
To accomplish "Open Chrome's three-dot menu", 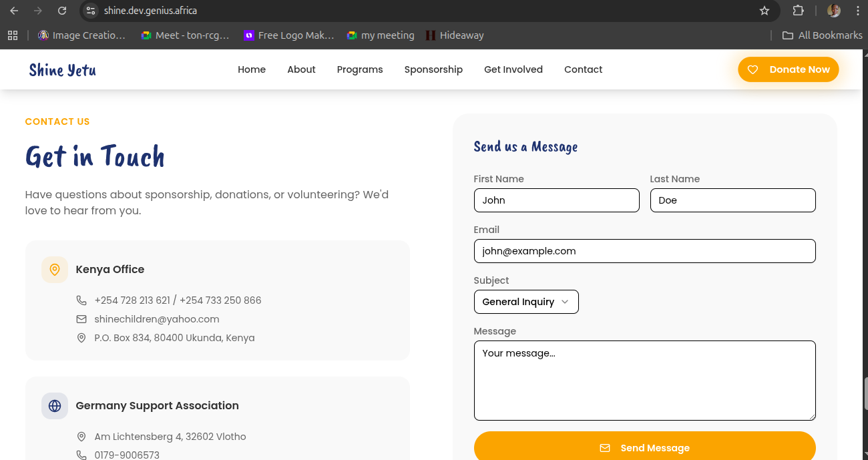I will [857, 11].
